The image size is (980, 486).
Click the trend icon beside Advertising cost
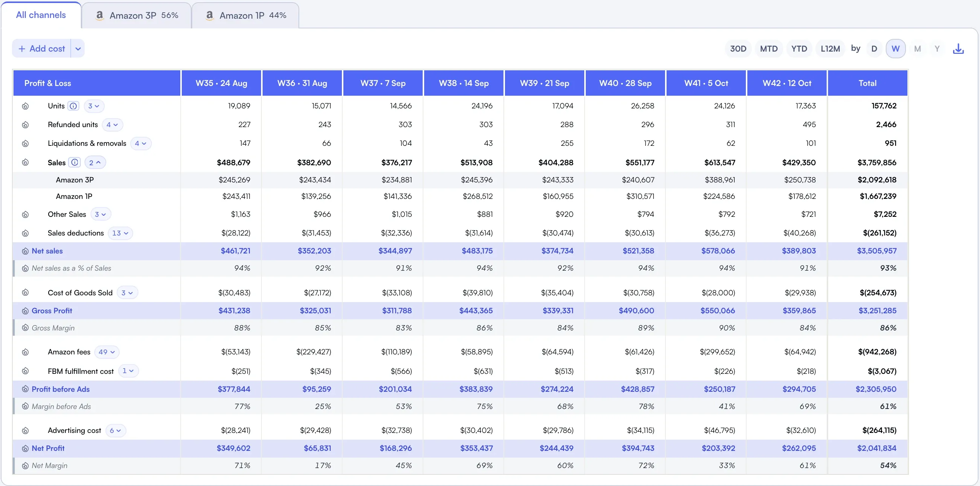point(25,430)
